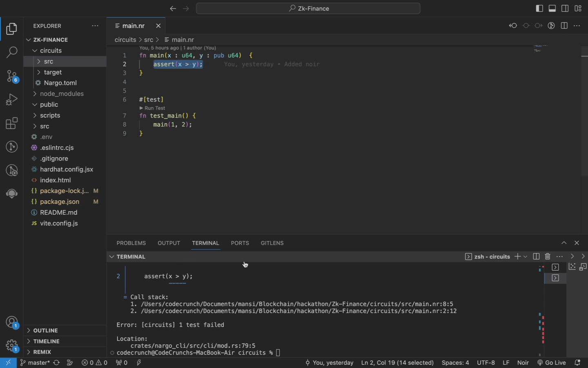The width and height of the screenshot is (588, 368).
Task: Close the main.nr editor tab
Action: click(158, 26)
